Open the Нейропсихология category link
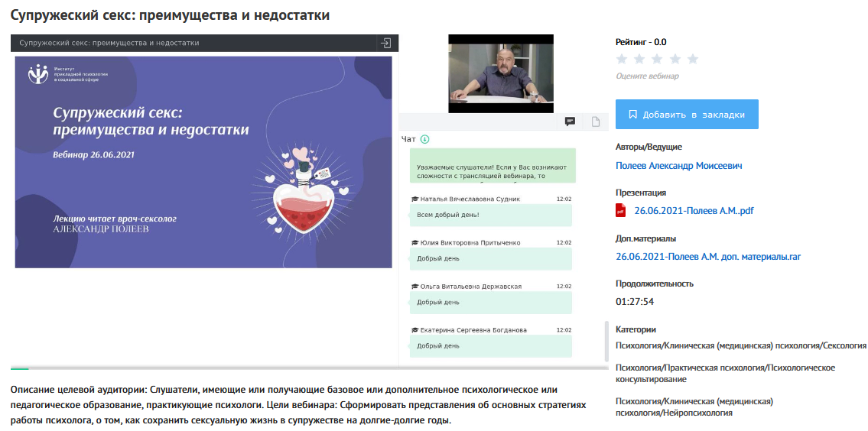The height and width of the screenshot is (431, 868). pyautogui.click(x=694, y=407)
